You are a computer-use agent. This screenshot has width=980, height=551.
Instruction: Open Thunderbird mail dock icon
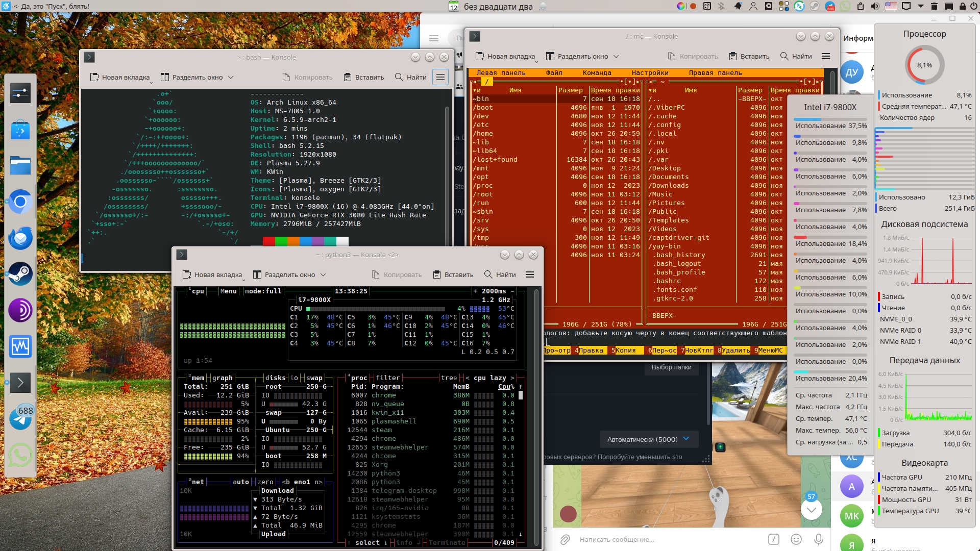pos(20,238)
